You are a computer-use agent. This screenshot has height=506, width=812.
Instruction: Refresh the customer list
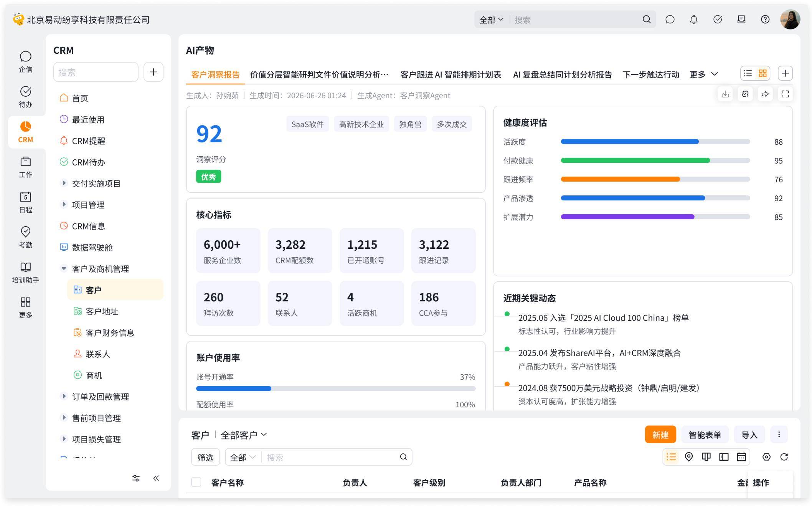[784, 457]
